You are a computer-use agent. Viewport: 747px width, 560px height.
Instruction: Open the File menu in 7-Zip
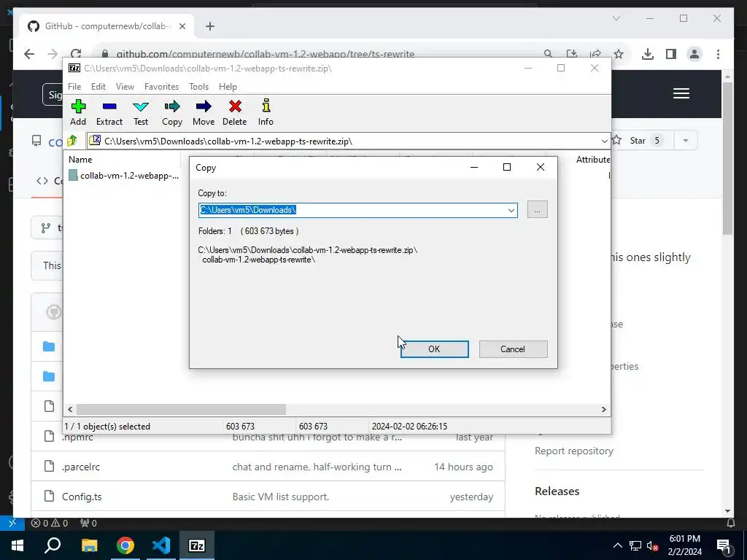tap(74, 87)
